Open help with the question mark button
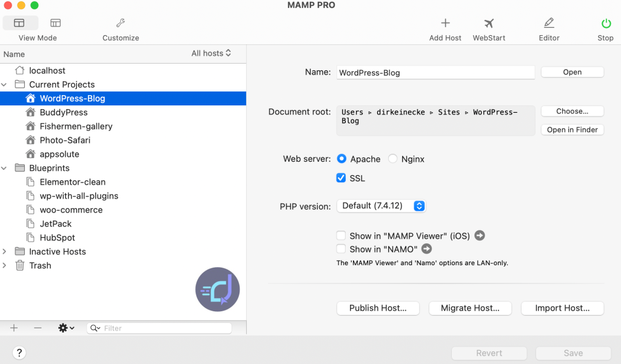 point(19,352)
